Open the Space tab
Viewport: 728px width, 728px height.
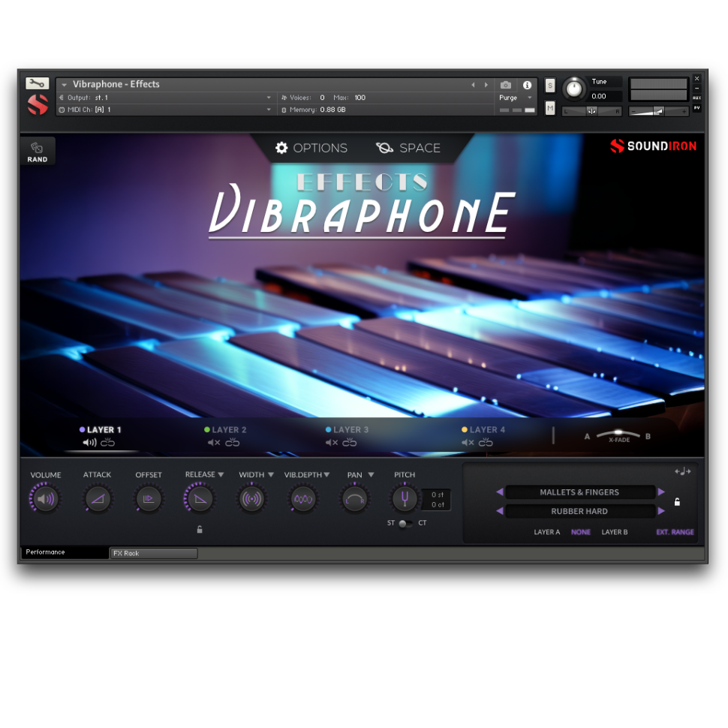[408, 148]
